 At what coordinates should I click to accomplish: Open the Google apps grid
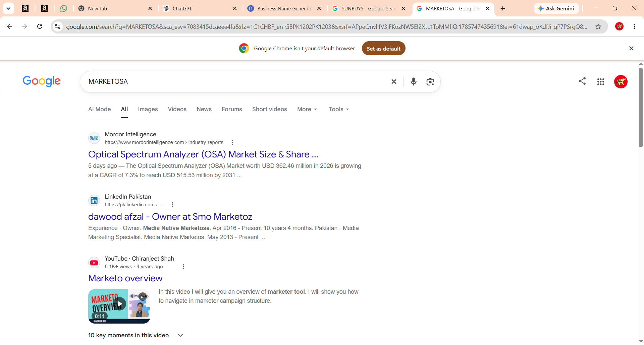[600, 81]
